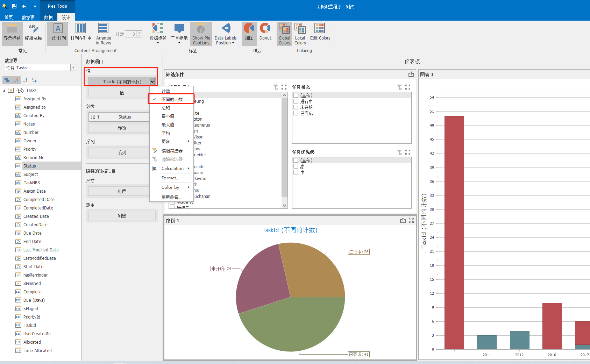Click the 2016 red bar in chart
This screenshot has width=590, height=364.
click(x=552, y=326)
